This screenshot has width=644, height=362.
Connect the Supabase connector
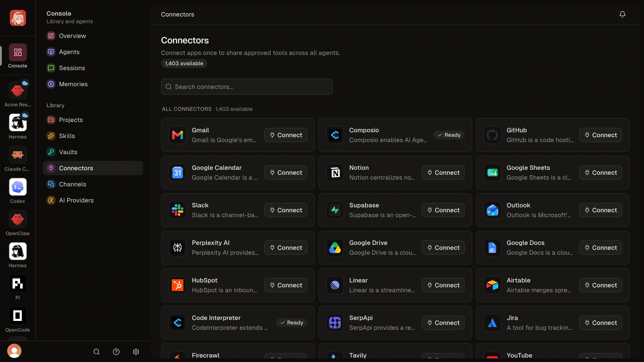coord(443,210)
